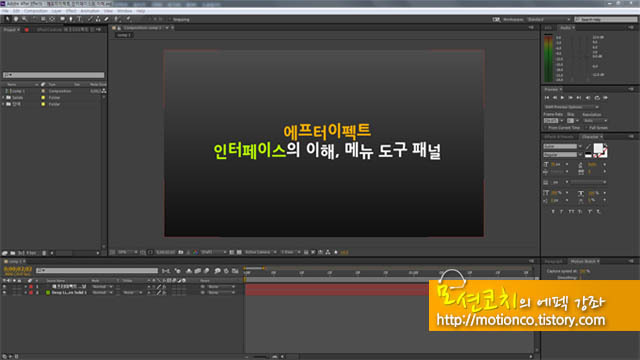Click the Project panel trash icon
640x360 pixels.
[44, 253]
